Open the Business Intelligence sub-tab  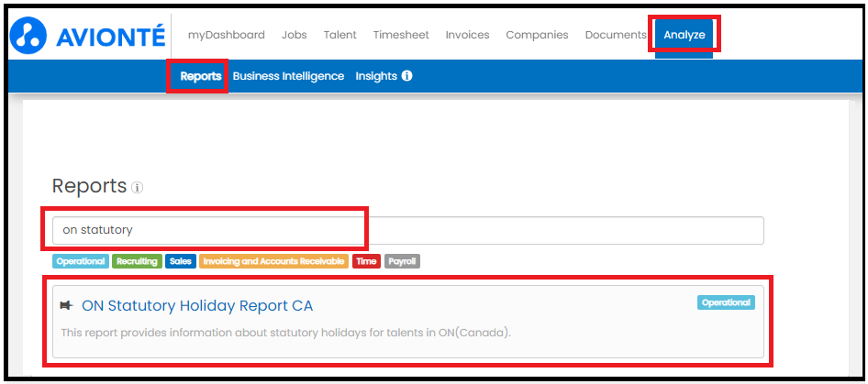tap(288, 76)
